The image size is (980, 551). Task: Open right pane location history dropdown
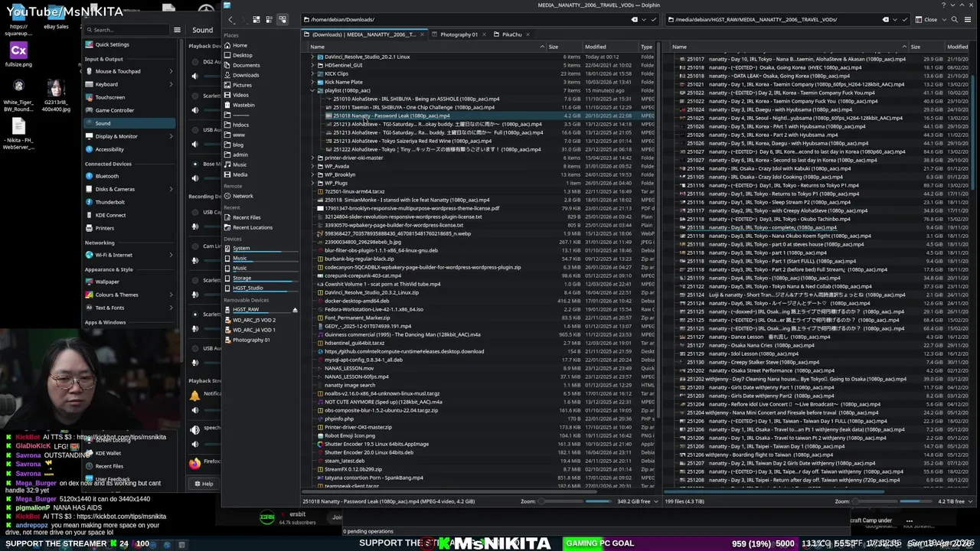pyautogui.click(x=895, y=19)
